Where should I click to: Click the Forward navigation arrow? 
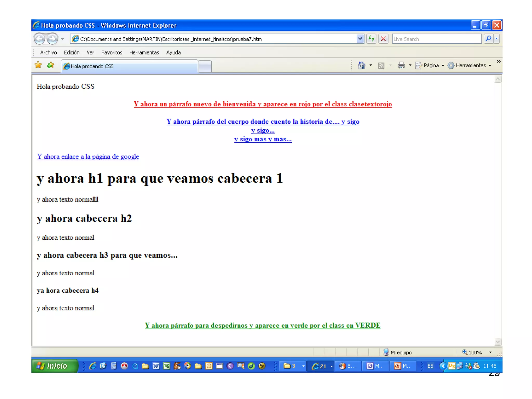(x=53, y=39)
